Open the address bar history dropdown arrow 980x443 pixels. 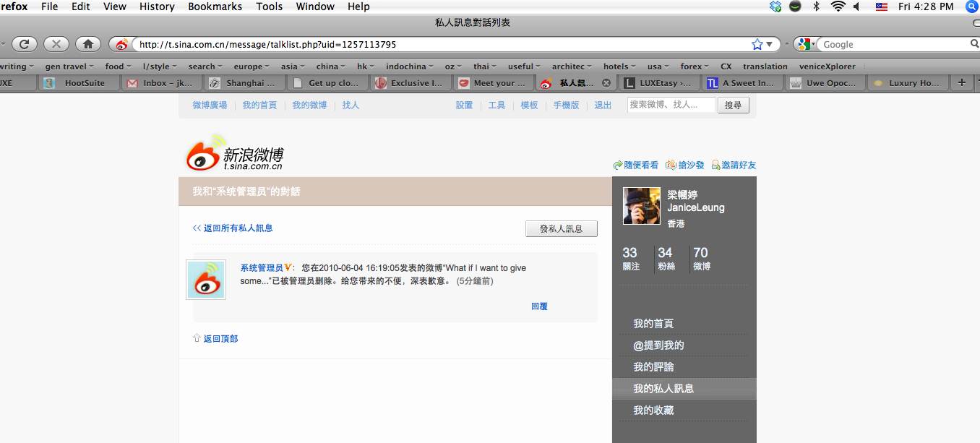click(769, 44)
